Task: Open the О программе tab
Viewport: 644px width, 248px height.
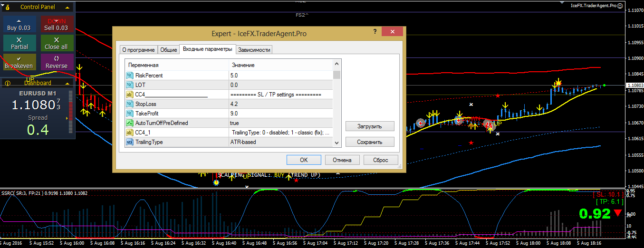Action: (x=138, y=50)
